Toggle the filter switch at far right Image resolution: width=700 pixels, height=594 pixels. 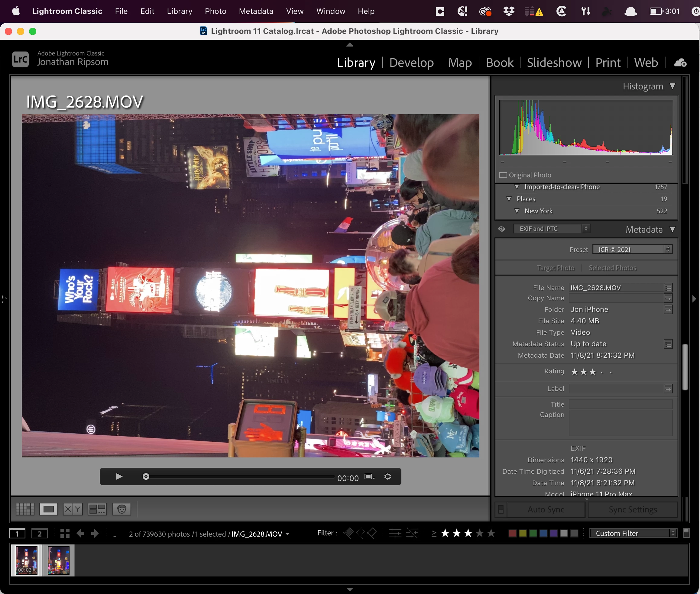(x=686, y=533)
